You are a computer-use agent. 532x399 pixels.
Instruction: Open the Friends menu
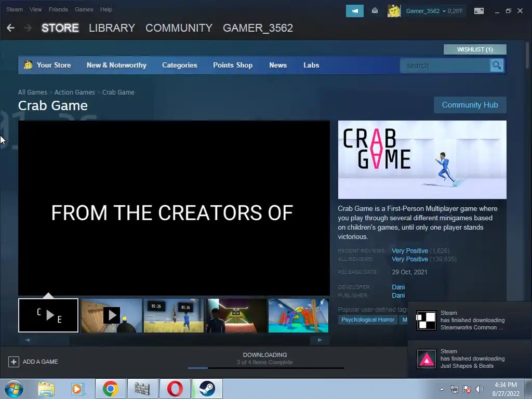58,9
